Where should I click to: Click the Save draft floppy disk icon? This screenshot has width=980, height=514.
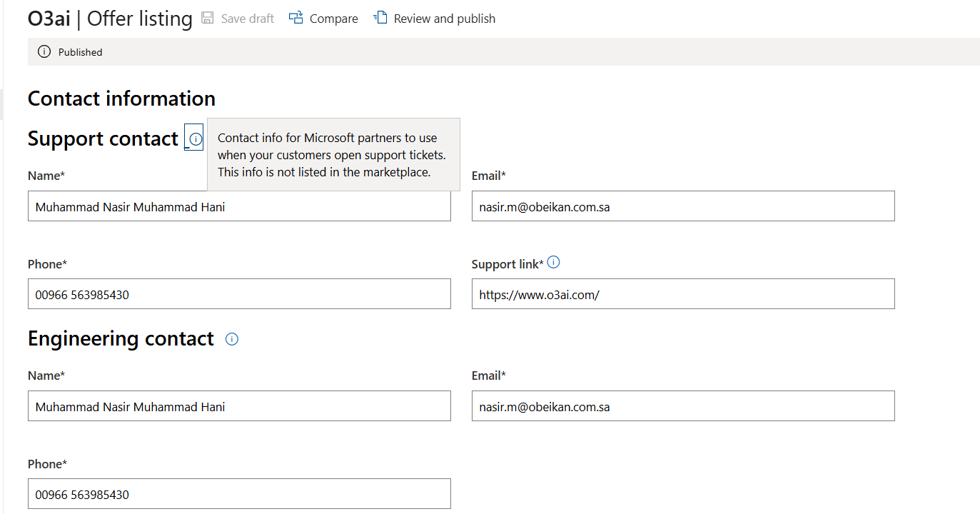[208, 18]
